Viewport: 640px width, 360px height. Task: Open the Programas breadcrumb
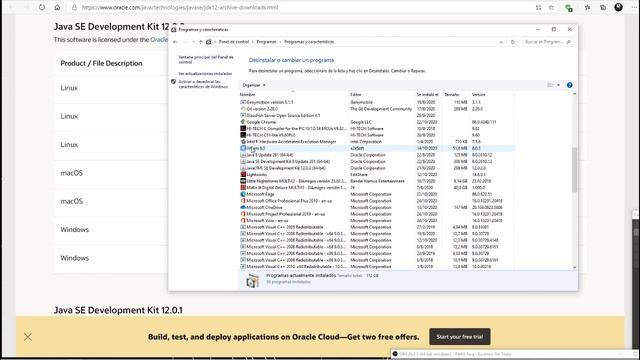click(266, 42)
